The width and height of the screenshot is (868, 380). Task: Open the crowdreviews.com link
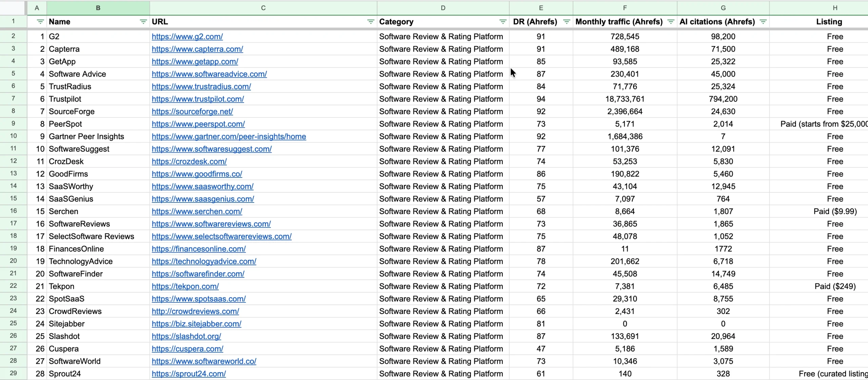195,312
